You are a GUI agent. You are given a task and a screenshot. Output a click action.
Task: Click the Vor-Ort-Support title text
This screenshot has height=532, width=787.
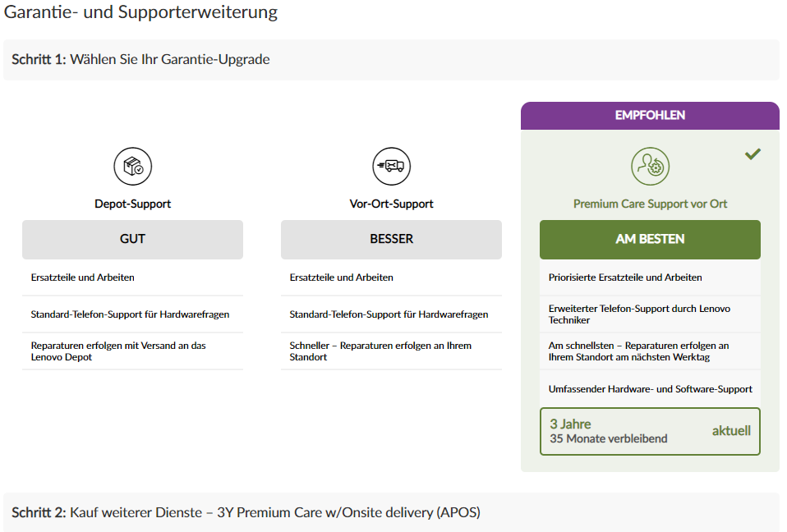pos(391,204)
